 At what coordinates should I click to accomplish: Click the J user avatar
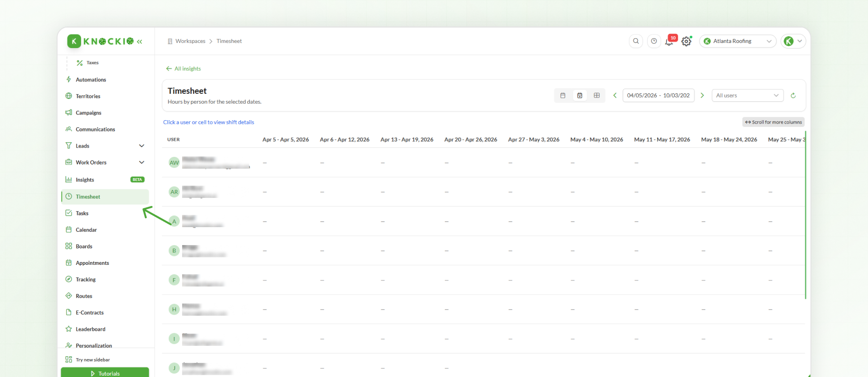174,368
